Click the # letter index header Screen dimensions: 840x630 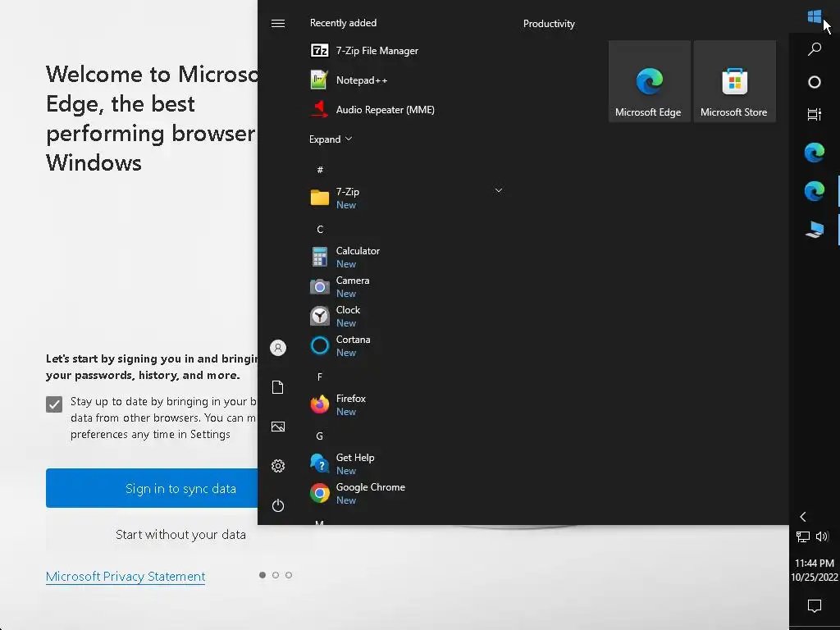pos(320,170)
